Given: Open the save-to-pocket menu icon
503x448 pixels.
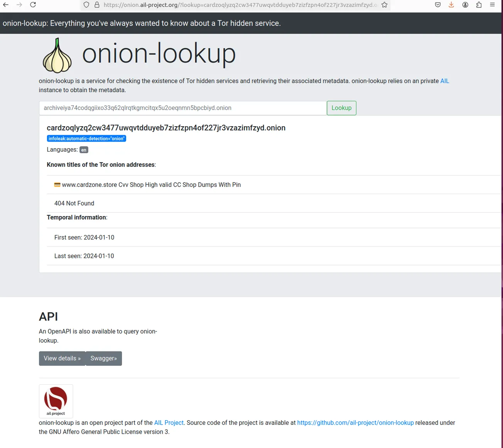Looking at the screenshot, I should 437,5.
